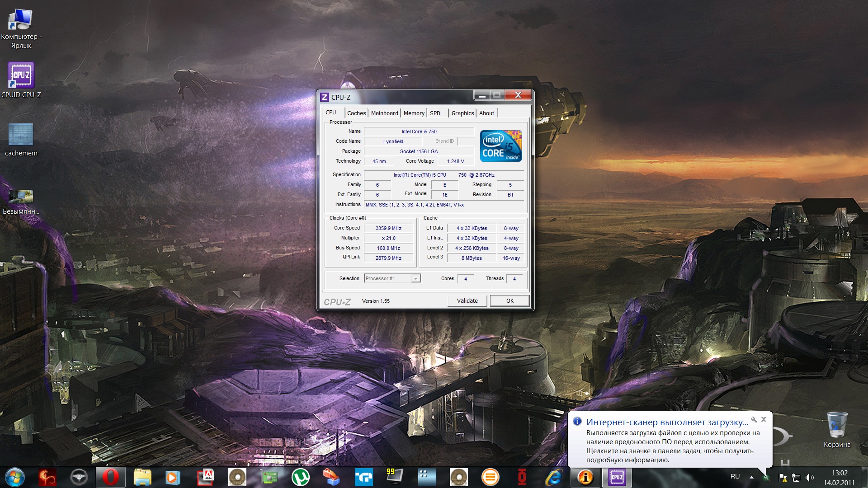Switch to the Mainboard tab

[384, 113]
